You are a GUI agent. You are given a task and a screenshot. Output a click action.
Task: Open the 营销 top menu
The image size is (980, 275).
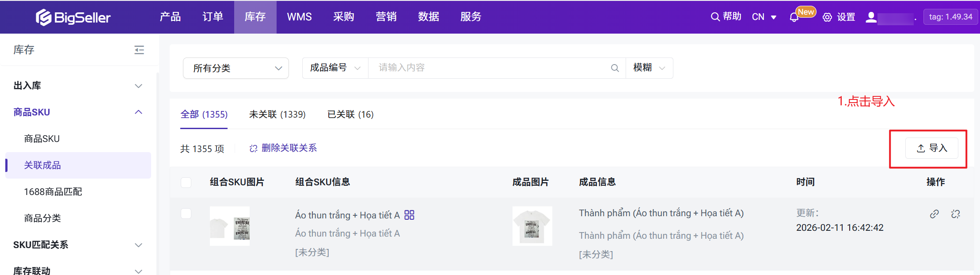click(x=386, y=17)
